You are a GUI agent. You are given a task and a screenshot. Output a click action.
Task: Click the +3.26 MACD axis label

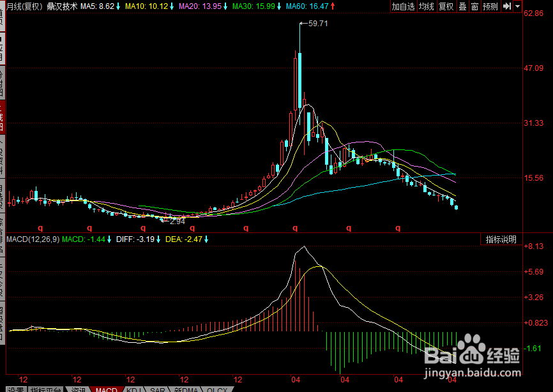pos(534,297)
